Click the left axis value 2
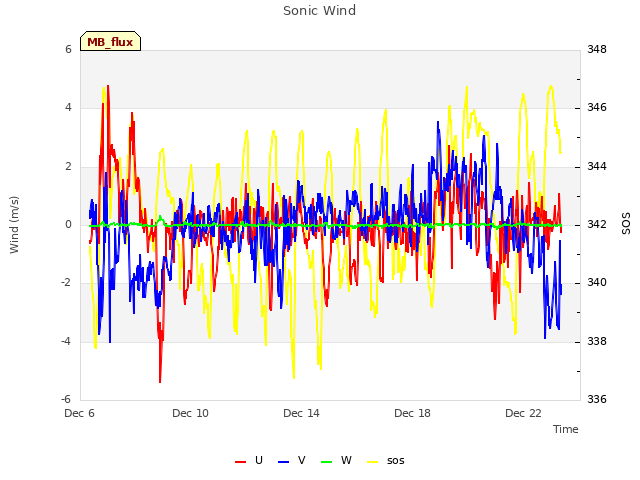 (x=68, y=167)
